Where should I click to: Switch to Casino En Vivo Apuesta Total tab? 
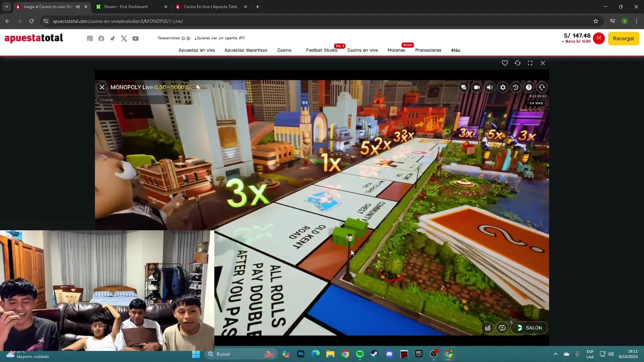[x=210, y=7]
